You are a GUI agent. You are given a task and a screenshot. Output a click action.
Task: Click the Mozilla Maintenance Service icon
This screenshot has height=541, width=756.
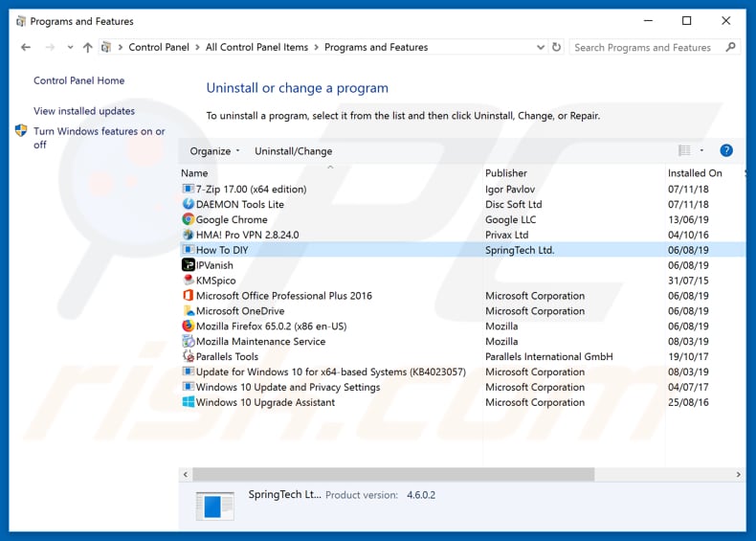(x=188, y=341)
